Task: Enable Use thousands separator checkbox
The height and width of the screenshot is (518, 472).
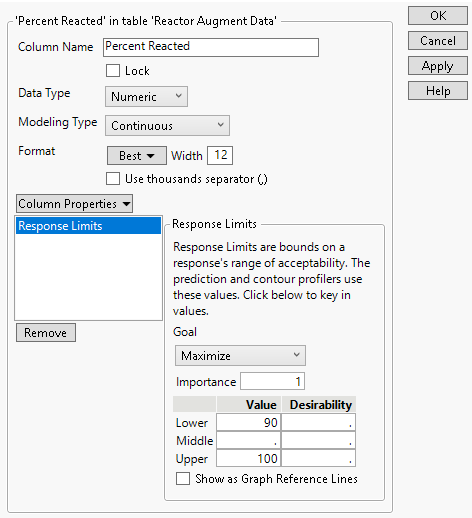Action: click(x=113, y=179)
